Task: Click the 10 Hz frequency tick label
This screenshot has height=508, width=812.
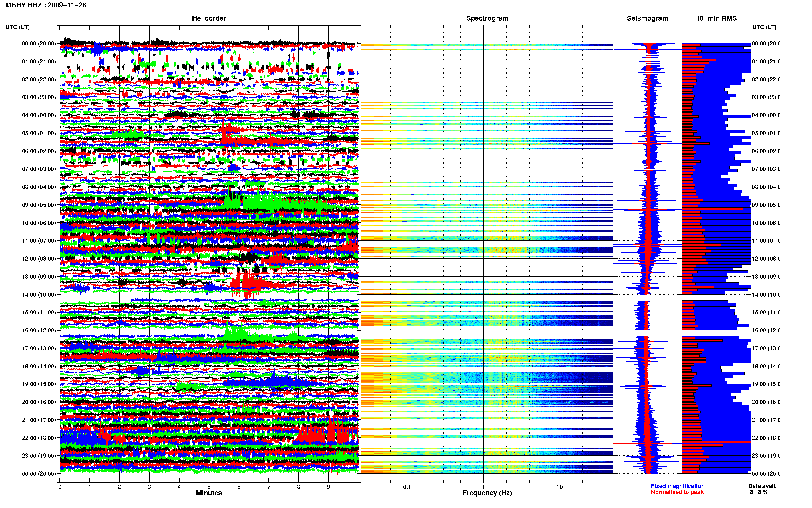Action: coord(559,487)
